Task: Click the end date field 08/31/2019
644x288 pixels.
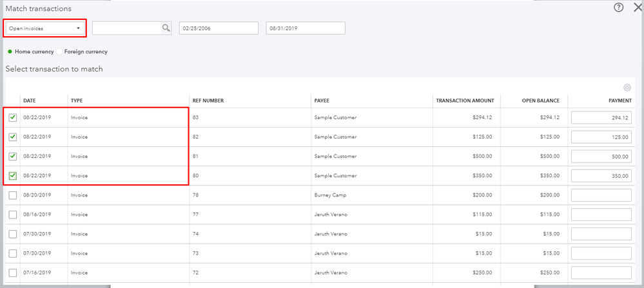Action: [x=306, y=28]
